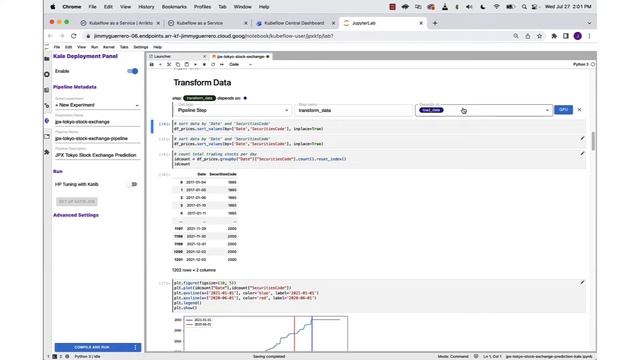Click the Python 3 | Idle status text
640x360 pixels.
click(x=87, y=356)
